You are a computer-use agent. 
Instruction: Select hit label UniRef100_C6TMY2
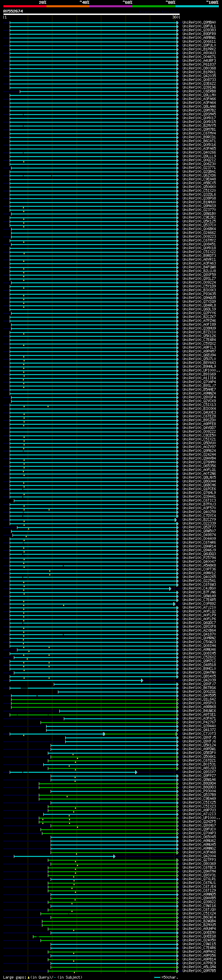click(x=199, y=241)
